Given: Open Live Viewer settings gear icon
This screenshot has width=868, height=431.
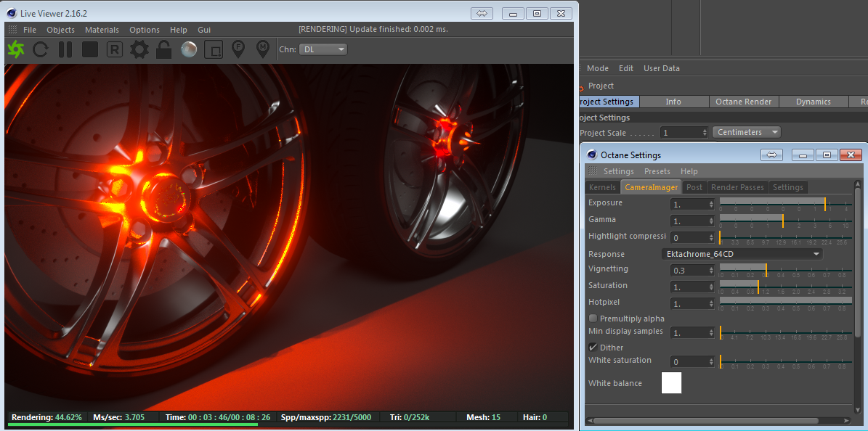Looking at the screenshot, I should (x=139, y=50).
